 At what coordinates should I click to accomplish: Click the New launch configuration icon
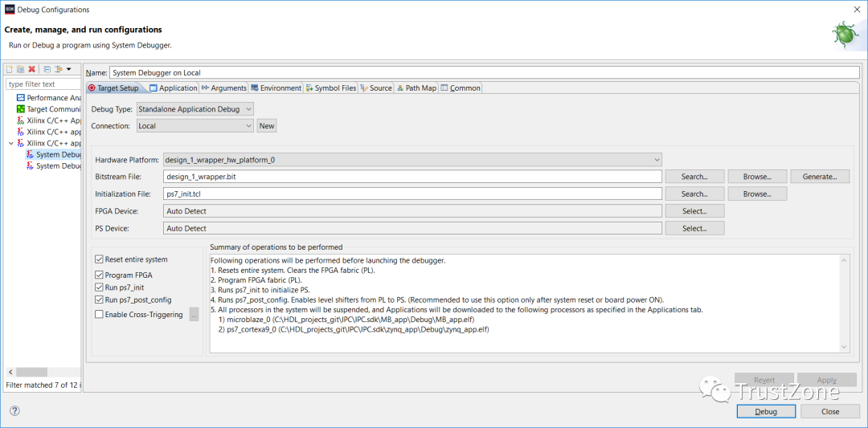click(x=10, y=69)
